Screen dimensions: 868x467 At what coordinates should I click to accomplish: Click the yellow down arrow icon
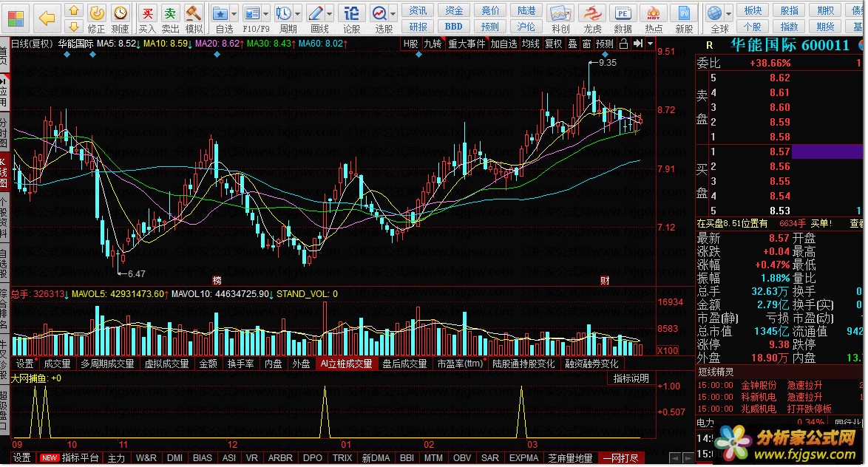[x=74, y=26]
